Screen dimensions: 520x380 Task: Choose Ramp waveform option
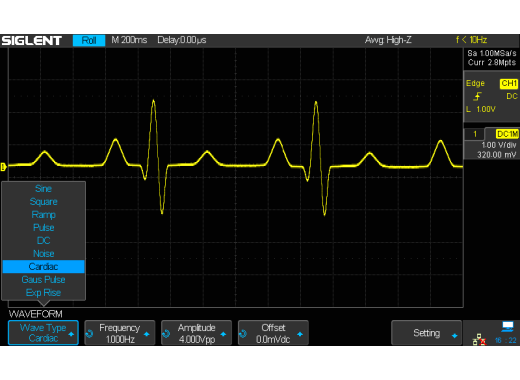pos(43,215)
